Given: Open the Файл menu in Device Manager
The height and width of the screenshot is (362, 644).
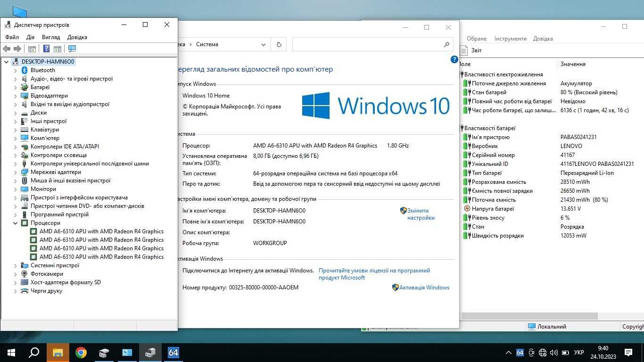Looking at the screenshot, I should click(12, 37).
